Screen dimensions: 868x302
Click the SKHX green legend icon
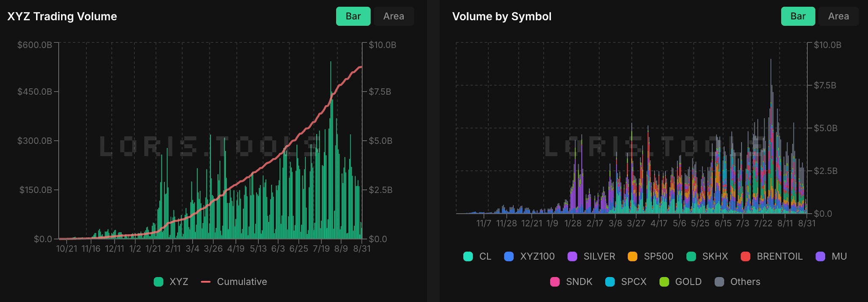(691, 256)
